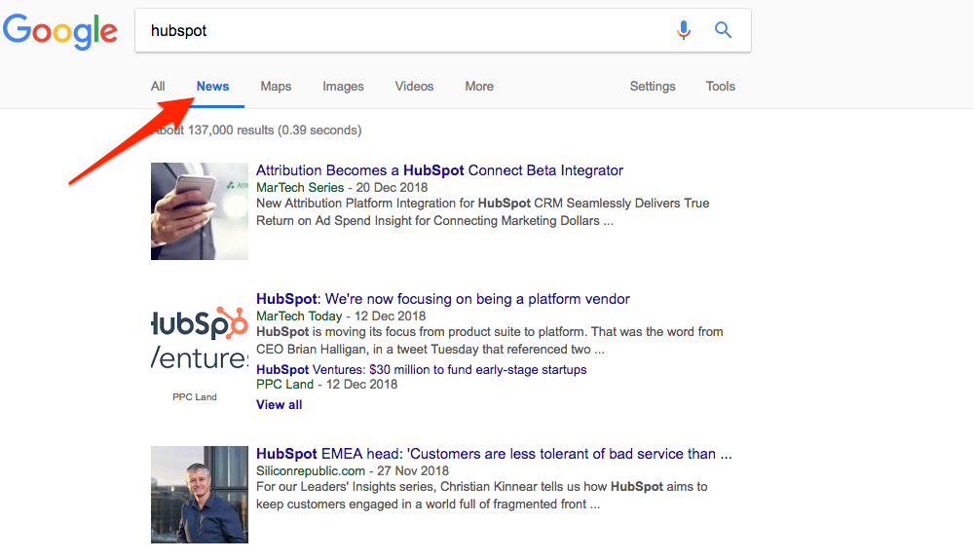
Task: Open 'HubSpot: We're now focusing on being a platform vendor'
Action: coord(443,299)
